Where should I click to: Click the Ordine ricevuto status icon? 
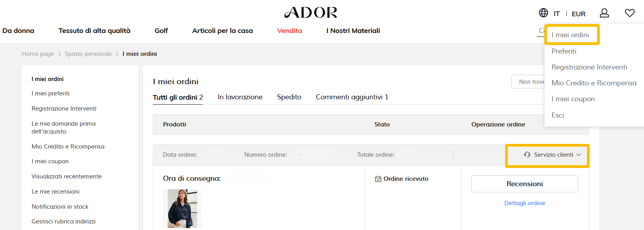click(x=378, y=179)
